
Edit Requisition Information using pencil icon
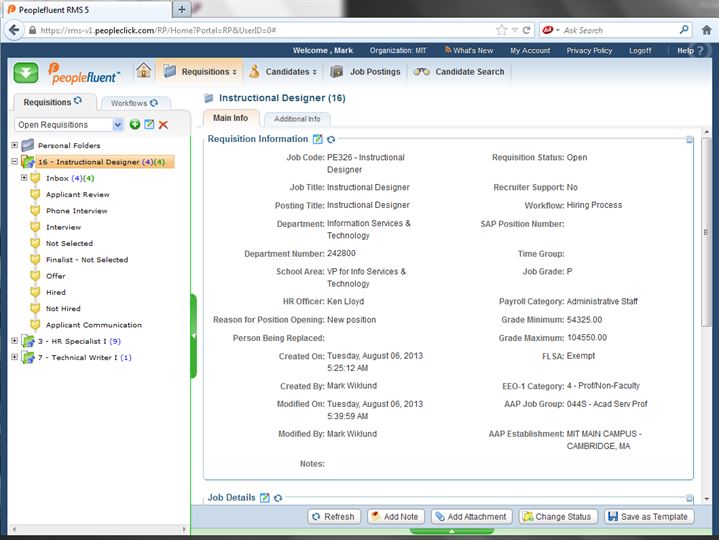coord(318,140)
